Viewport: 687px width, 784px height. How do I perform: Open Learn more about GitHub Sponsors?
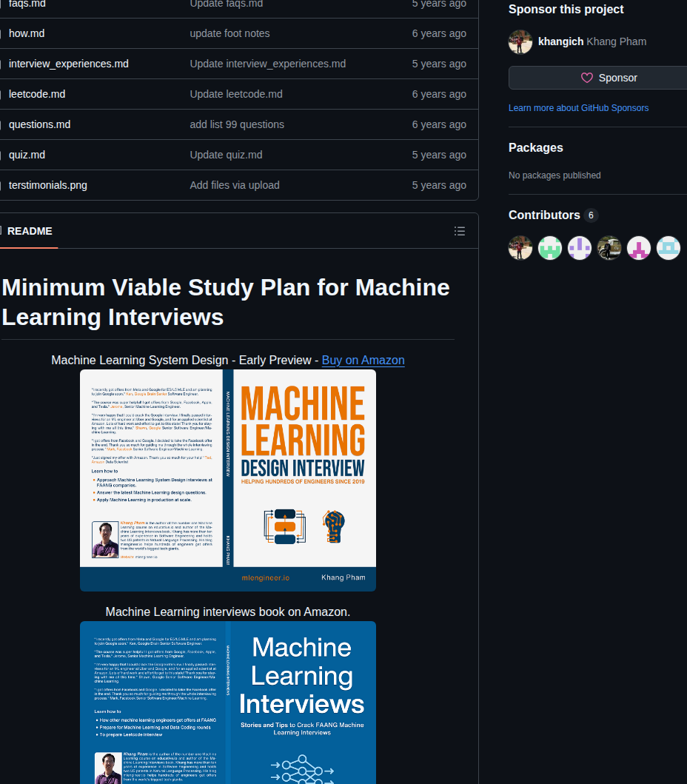pyautogui.click(x=578, y=108)
